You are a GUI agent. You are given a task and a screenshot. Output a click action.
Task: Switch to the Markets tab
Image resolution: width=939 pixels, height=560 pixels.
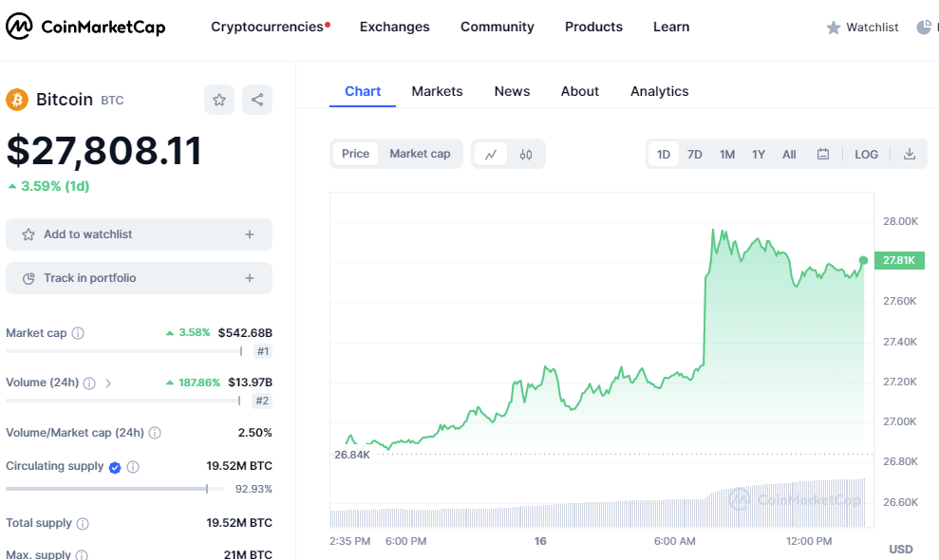(x=437, y=91)
